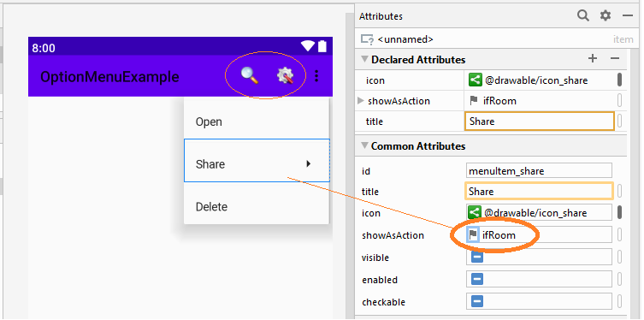Screen dimensions: 644x320
Task: Toggle the visible attribute checkbox
Action: 477,258
